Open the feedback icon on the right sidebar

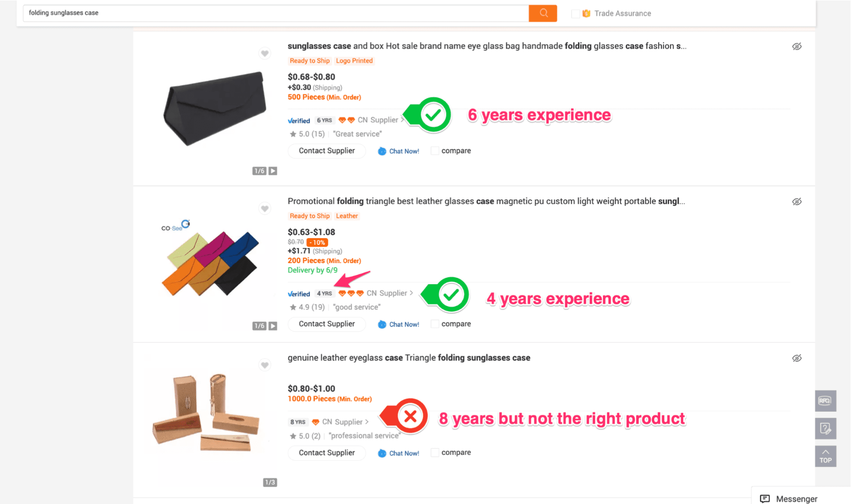825,428
